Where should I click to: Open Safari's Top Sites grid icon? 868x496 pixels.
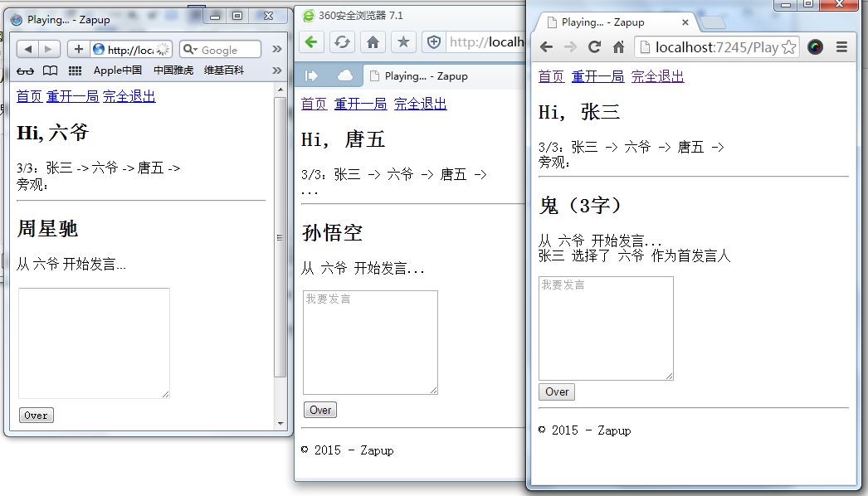tap(75, 71)
